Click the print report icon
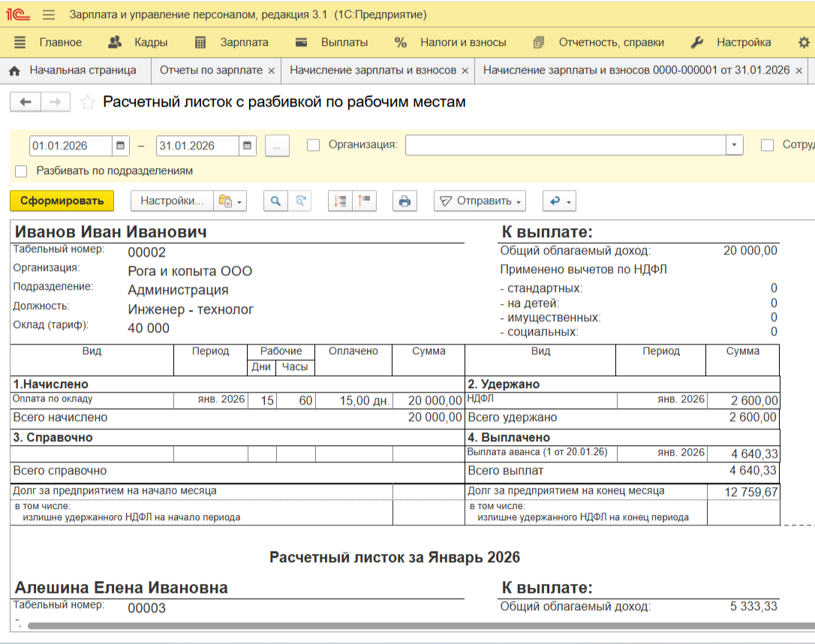 point(404,201)
